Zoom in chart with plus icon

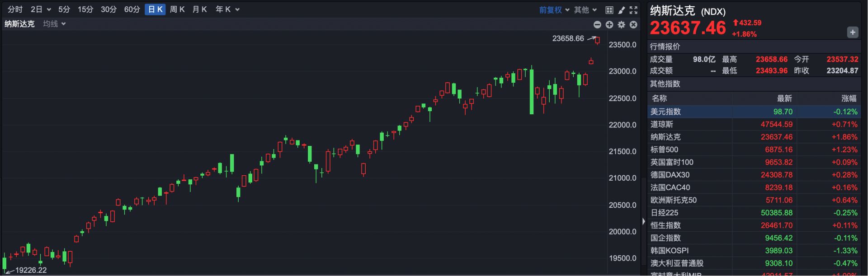609,25
